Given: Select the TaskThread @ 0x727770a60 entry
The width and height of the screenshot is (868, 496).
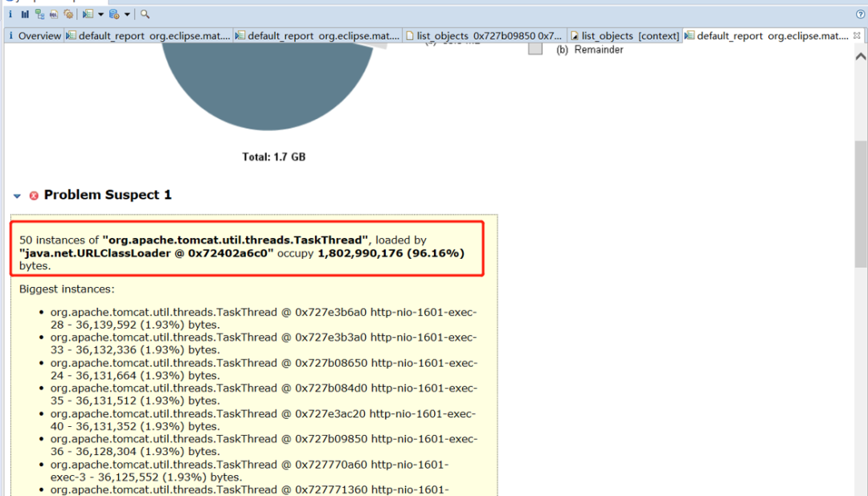Looking at the screenshot, I should coord(250,470).
